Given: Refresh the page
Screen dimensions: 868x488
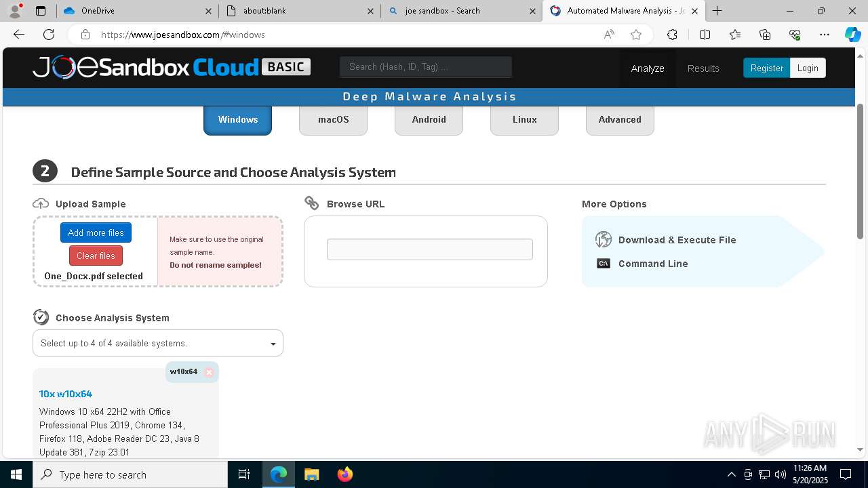Looking at the screenshot, I should click(49, 35).
